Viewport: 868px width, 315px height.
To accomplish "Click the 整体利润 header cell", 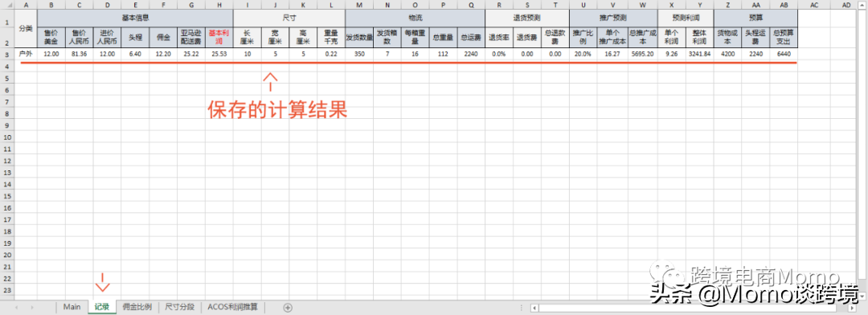I will point(700,37).
